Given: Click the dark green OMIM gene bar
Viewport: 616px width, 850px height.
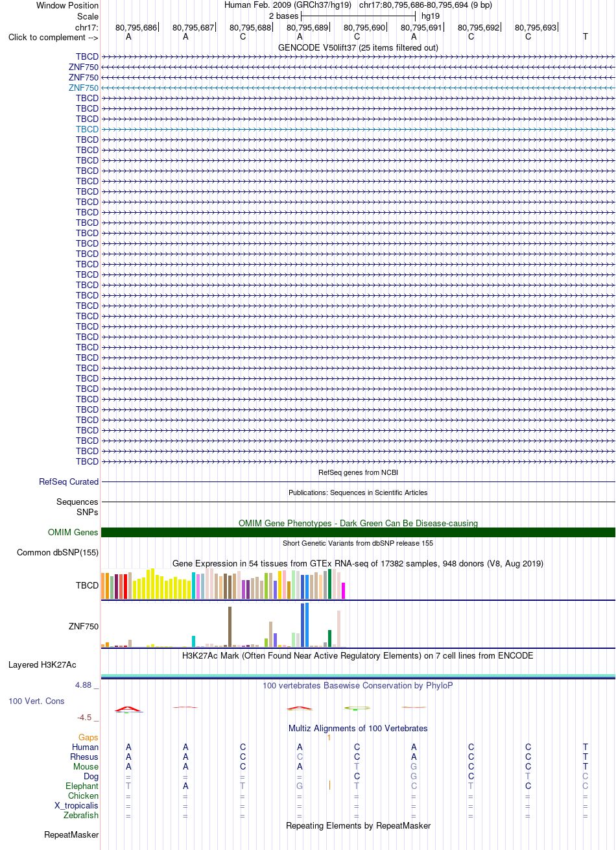Looking at the screenshot, I should tap(358, 533).
